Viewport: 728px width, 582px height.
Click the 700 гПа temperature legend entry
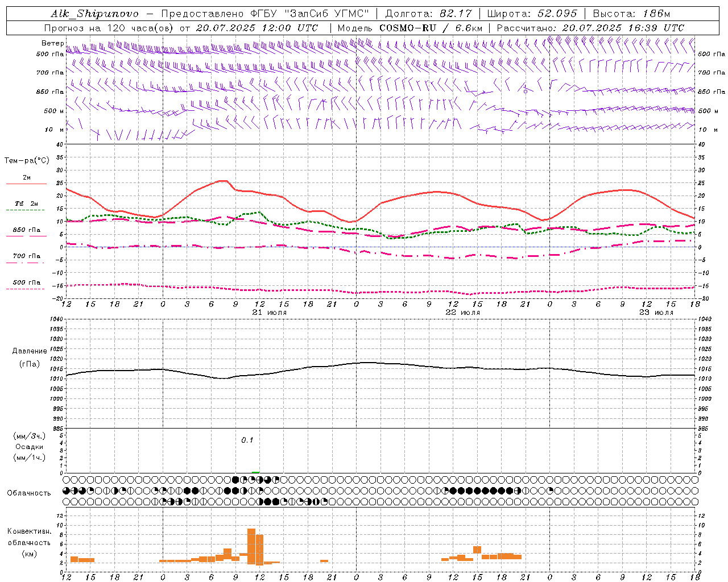[x=26, y=256]
